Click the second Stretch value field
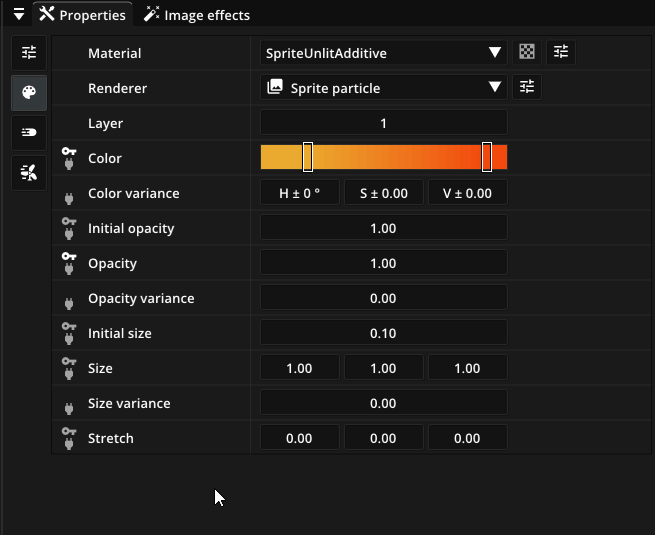This screenshot has height=535, width=655. coord(383,438)
